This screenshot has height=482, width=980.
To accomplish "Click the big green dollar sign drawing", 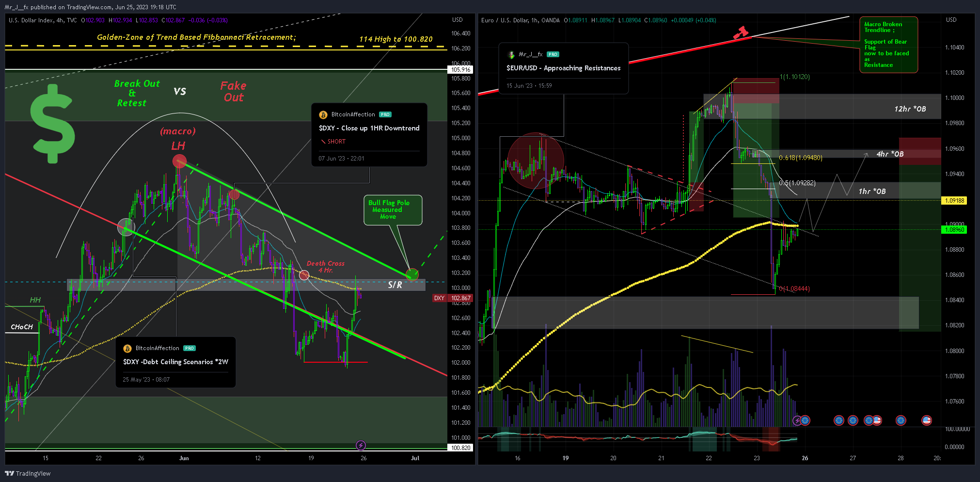I will [52, 124].
